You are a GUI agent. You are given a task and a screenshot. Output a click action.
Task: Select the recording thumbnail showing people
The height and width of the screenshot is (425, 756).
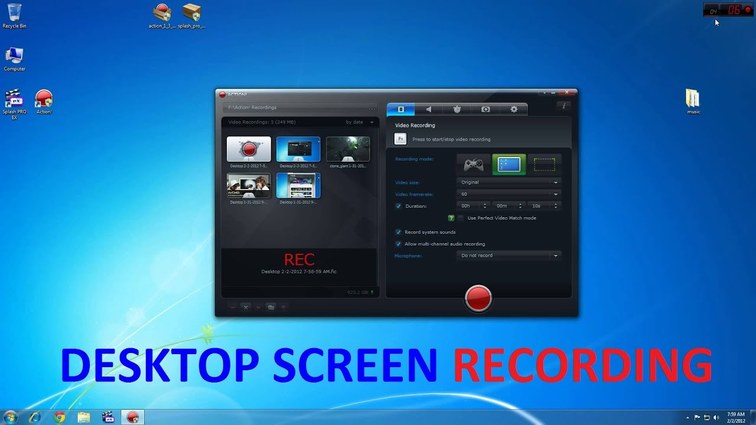click(249, 186)
